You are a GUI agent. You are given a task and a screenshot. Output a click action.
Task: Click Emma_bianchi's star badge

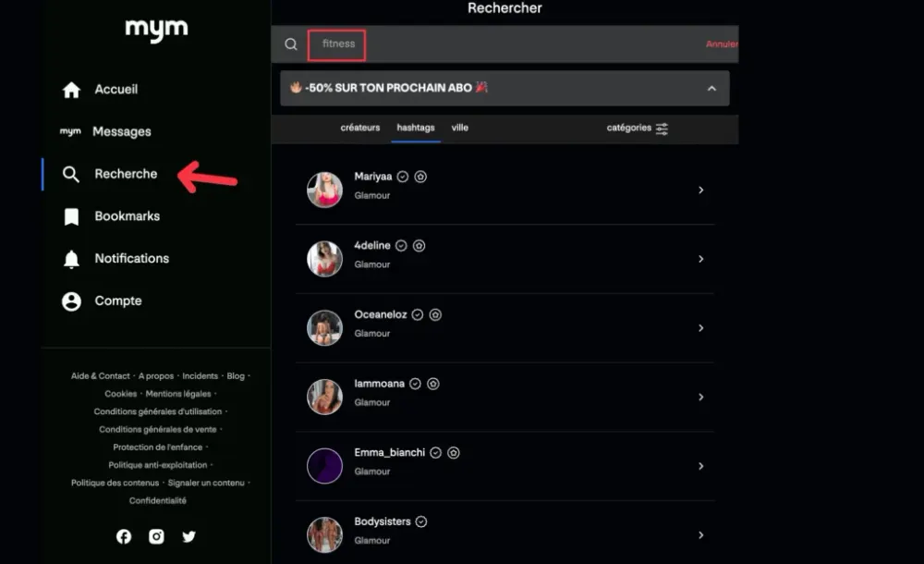(453, 452)
